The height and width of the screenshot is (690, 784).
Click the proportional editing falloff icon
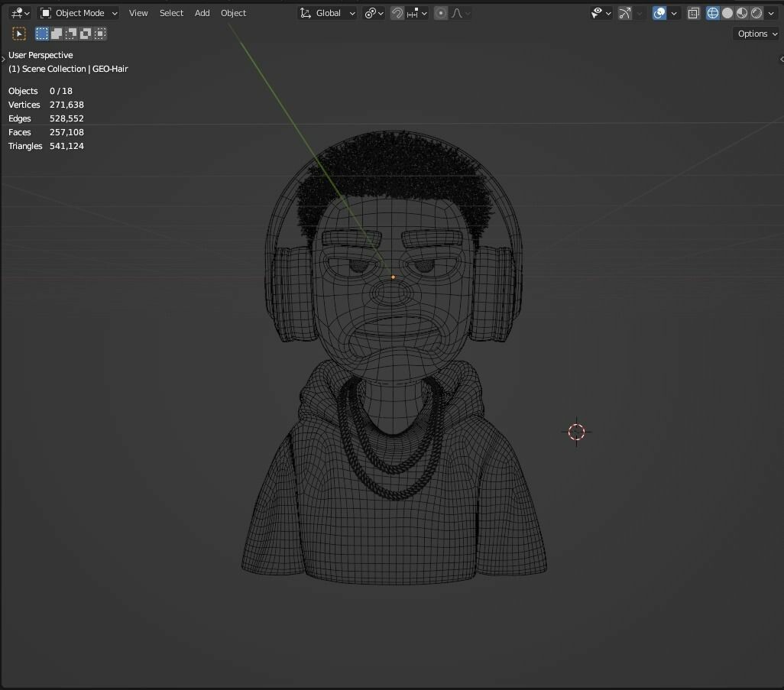(457, 13)
